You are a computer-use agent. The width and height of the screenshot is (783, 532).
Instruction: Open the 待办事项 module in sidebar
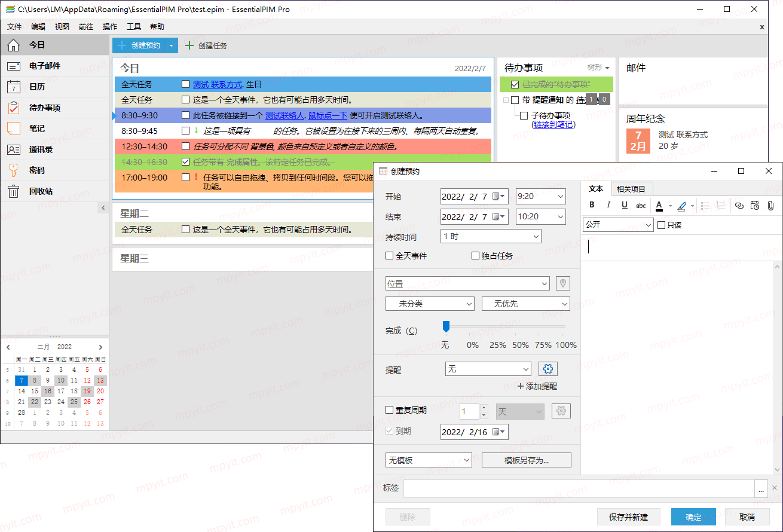click(54, 108)
